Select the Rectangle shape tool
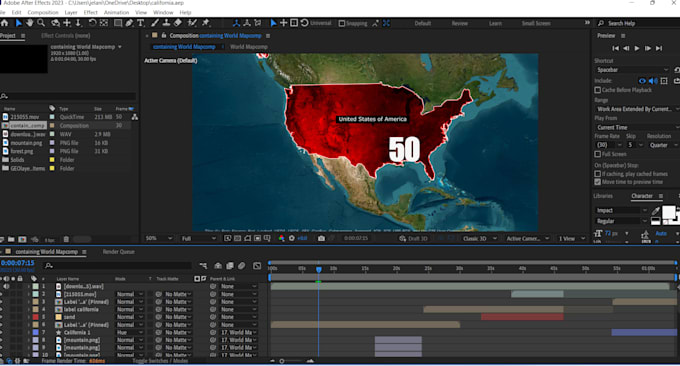The width and height of the screenshot is (680, 366). (118, 23)
